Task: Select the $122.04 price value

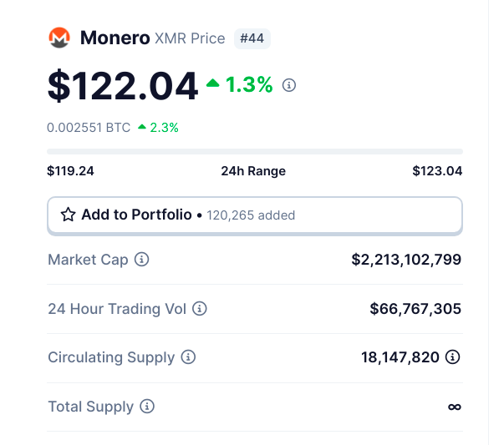Action: 123,86
